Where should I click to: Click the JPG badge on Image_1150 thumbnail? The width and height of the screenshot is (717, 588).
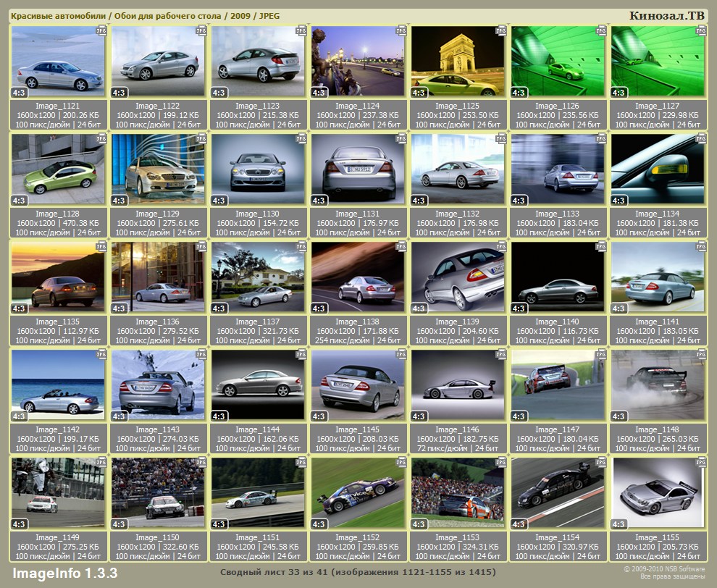[x=201, y=462]
